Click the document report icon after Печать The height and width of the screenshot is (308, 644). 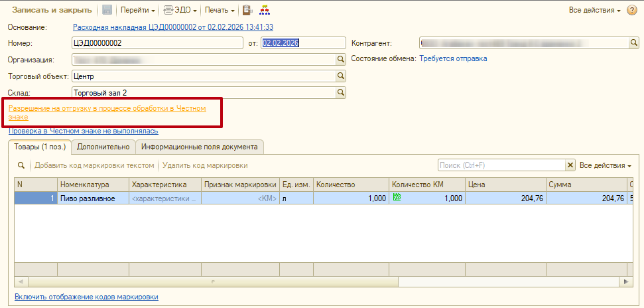point(247,10)
